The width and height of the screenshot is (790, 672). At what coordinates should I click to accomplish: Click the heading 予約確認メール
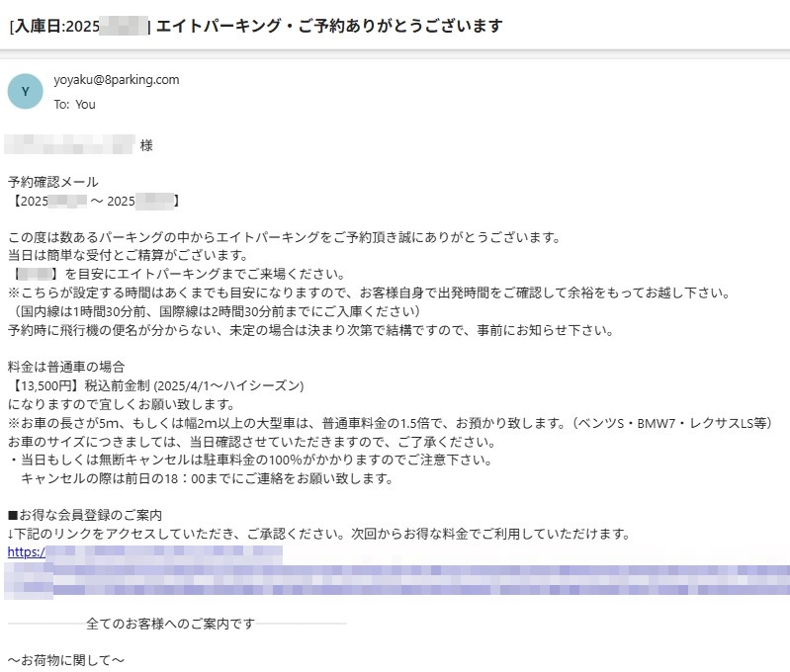53,182
